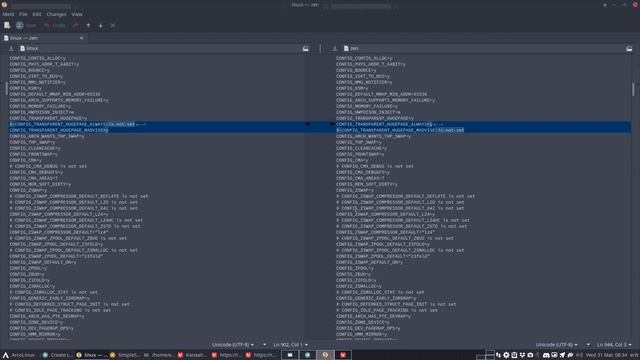
Task: Switch to 'Create L...' taskbar window
Action: (58, 355)
